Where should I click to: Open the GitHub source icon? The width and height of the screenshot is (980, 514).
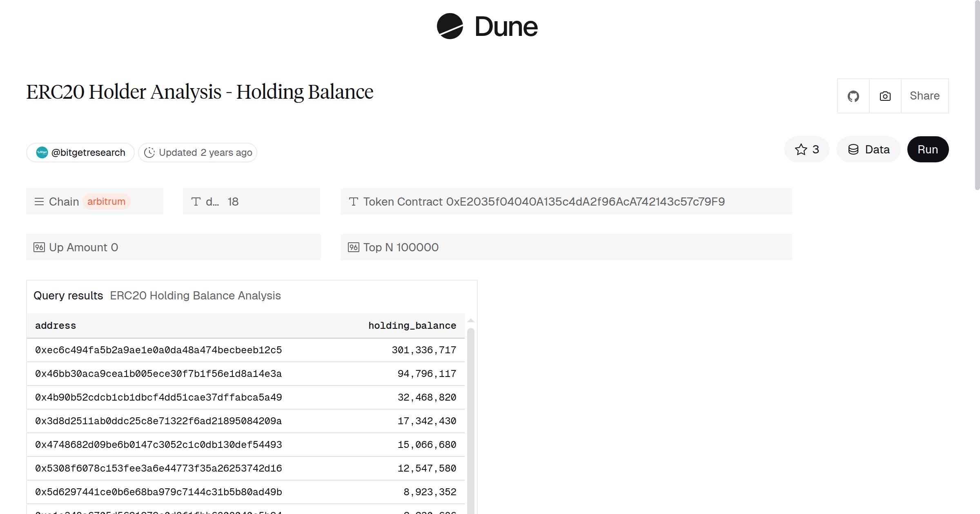pos(853,95)
